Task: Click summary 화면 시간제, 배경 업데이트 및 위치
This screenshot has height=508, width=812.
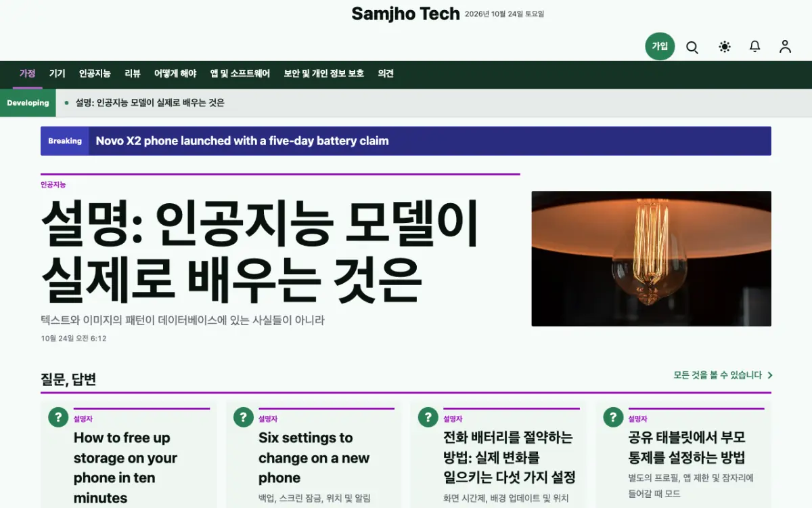Action: [x=506, y=499]
